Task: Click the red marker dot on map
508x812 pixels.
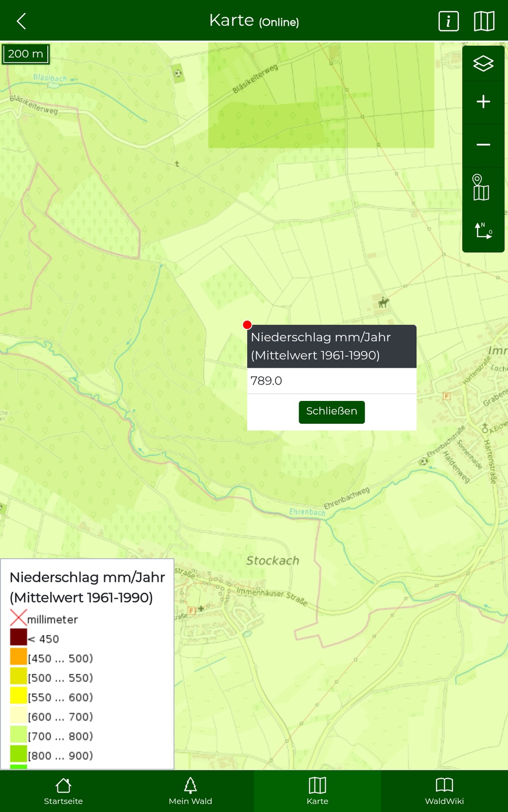Action: click(x=247, y=325)
